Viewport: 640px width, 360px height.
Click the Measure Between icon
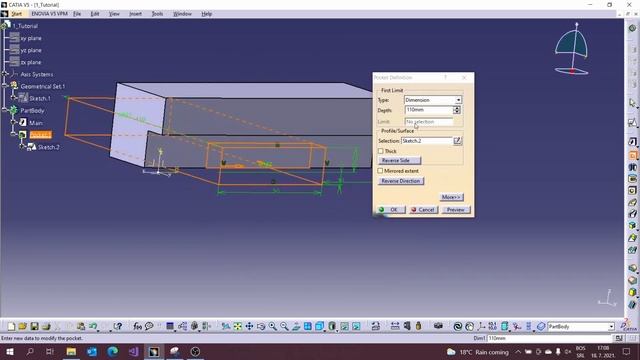pos(395,326)
